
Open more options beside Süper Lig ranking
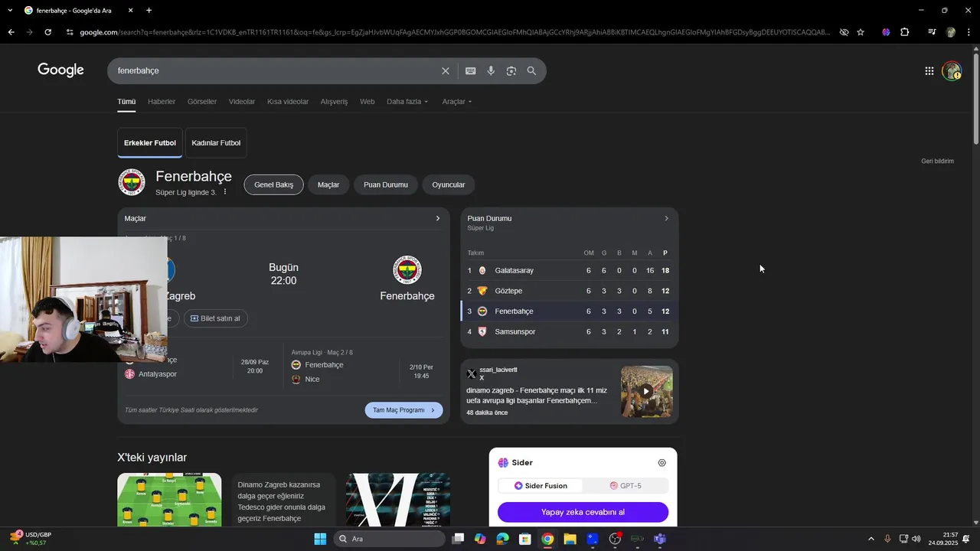[x=225, y=192]
